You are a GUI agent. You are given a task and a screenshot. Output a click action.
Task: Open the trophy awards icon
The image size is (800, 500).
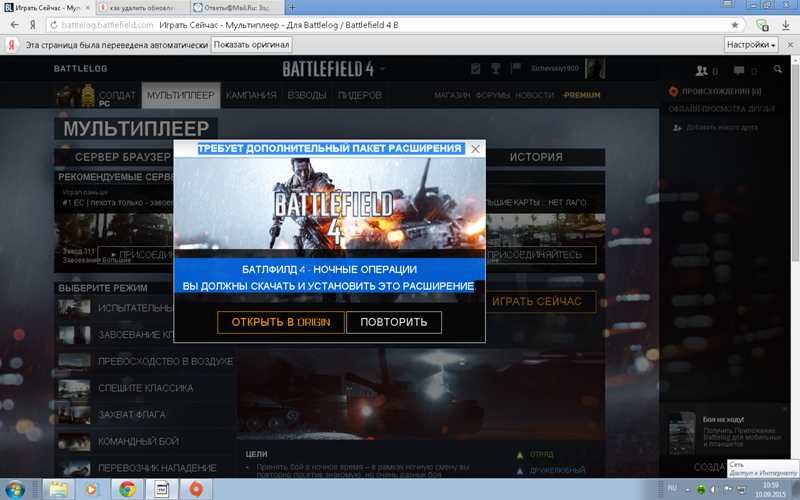(x=495, y=68)
